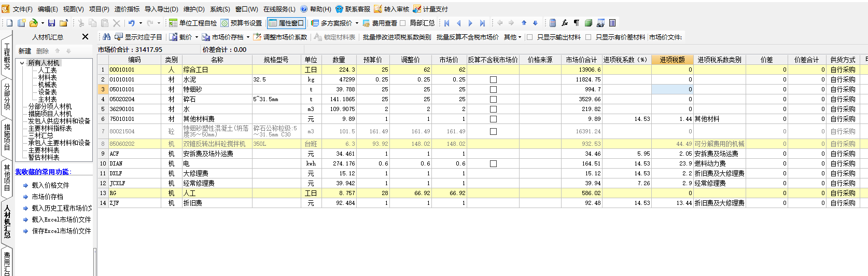868x276 pixels.
Task: Check 反算不含税市场价 box for 水泥 row
Action: pos(493,79)
